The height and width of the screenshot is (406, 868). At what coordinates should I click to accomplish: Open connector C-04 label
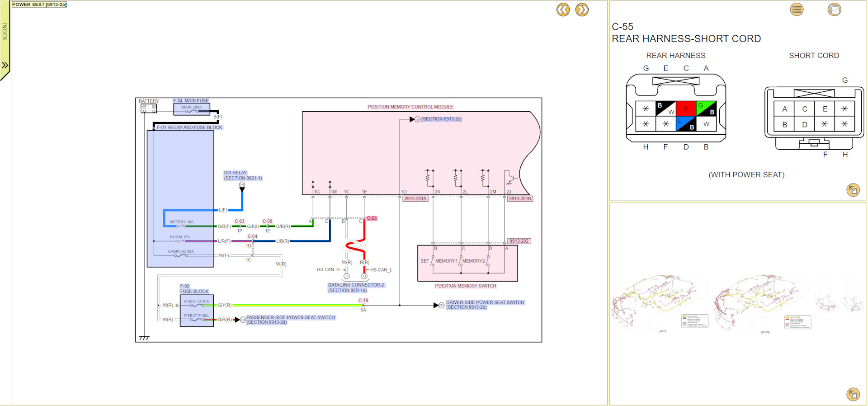(x=252, y=236)
